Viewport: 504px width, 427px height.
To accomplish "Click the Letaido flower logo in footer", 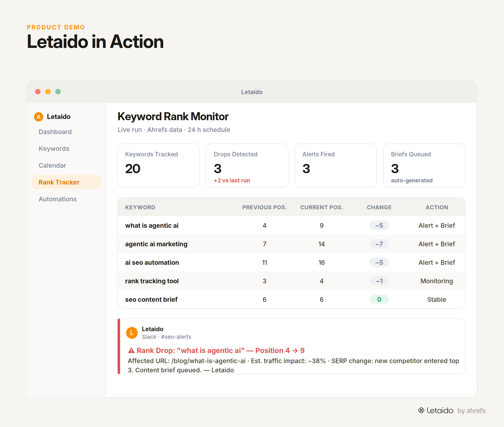I will coord(421,410).
